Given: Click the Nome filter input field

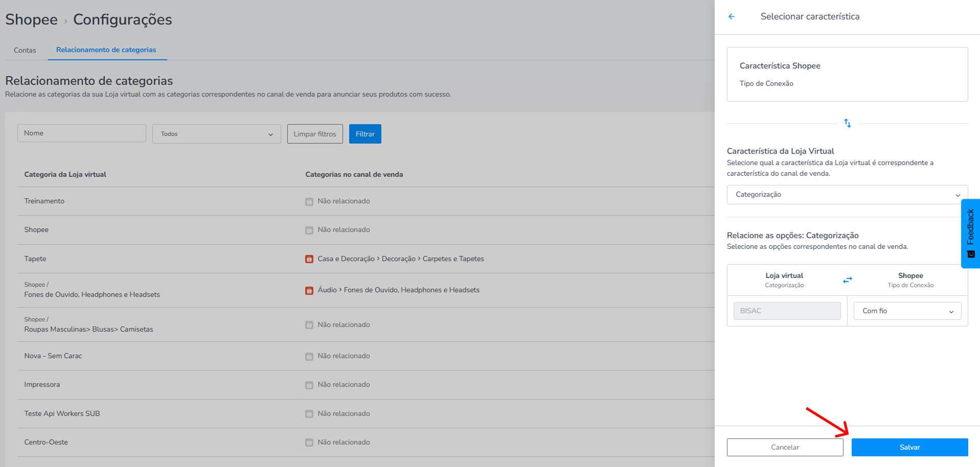Looking at the screenshot, I should (x=82, y=133).
